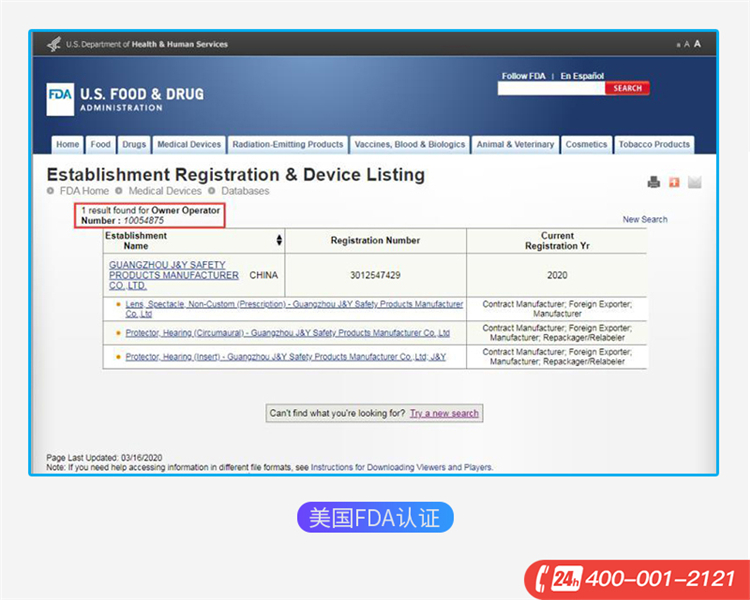Open the New Search link
750x600 pixels.
pos(645,220)
